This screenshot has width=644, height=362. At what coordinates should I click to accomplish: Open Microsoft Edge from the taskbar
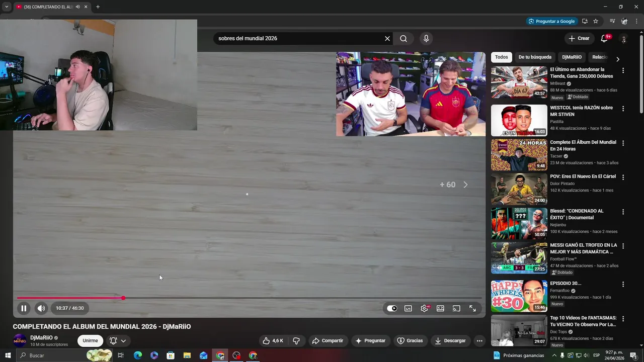pos(138,355)
